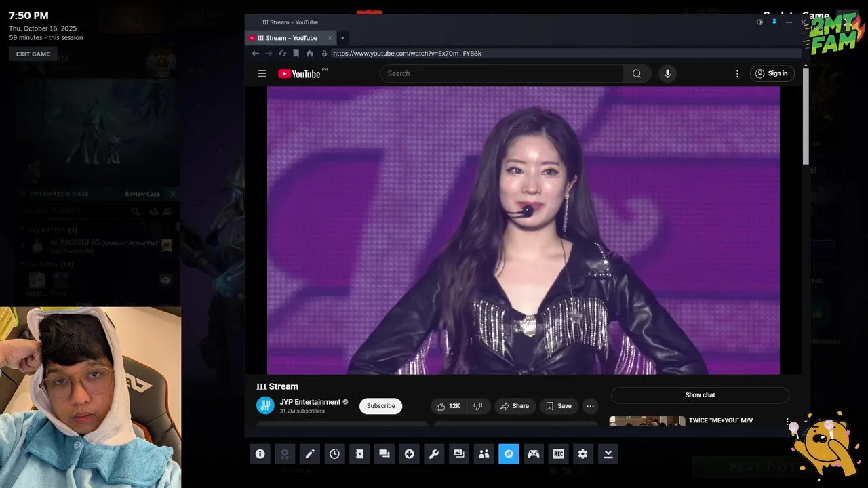Open the Controller settings gamepad icon

coord(534,454)
